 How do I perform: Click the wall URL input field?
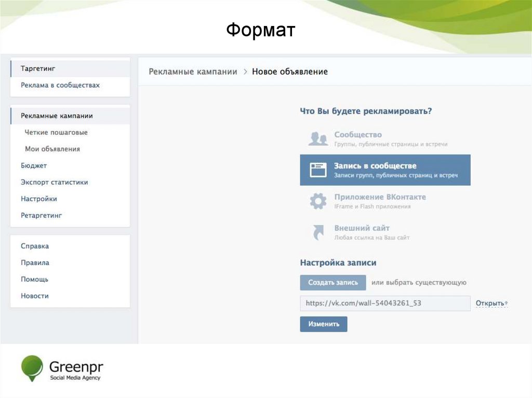point(384,303)
